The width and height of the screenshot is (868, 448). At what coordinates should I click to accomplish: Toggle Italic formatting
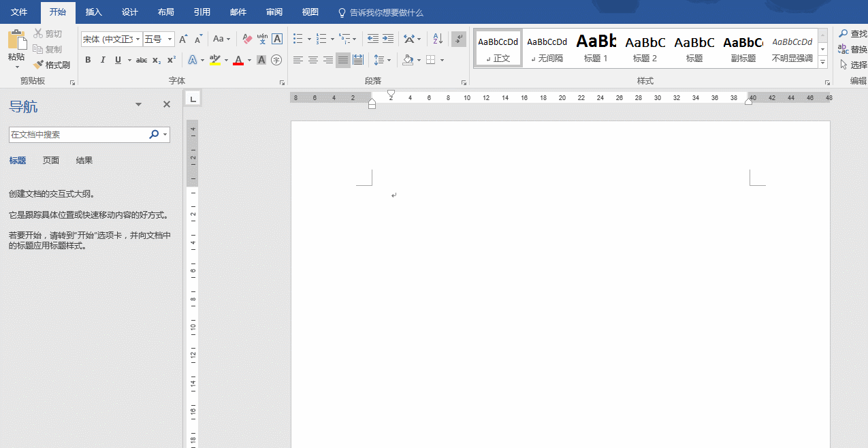pos(103,60)
